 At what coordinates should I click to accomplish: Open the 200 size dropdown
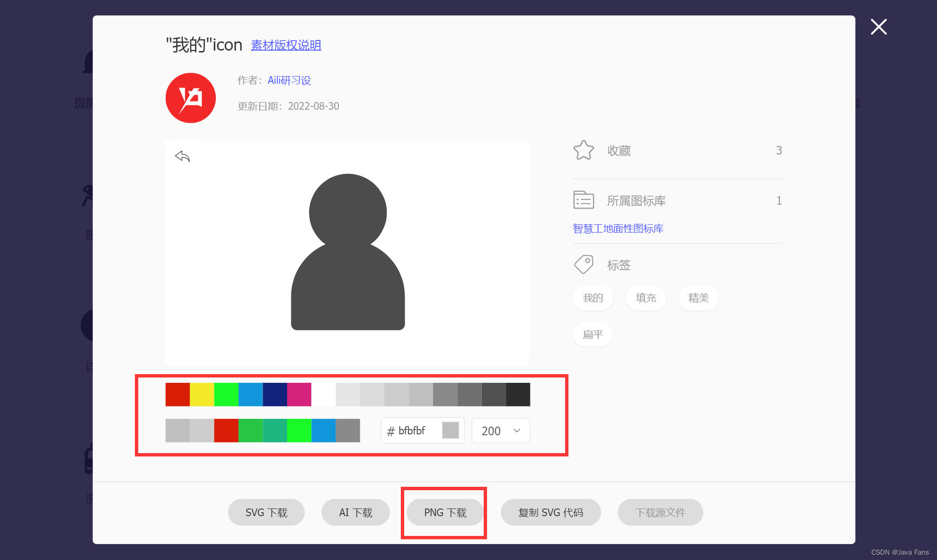pos(501,430)
